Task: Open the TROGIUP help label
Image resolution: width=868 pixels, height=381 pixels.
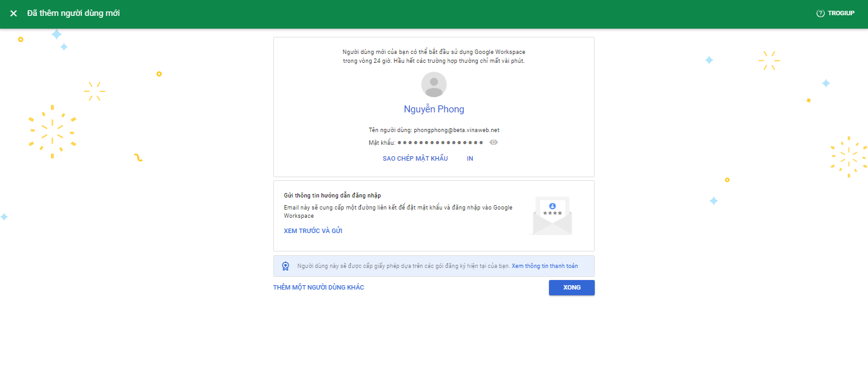Action: (x=841, y=13)
